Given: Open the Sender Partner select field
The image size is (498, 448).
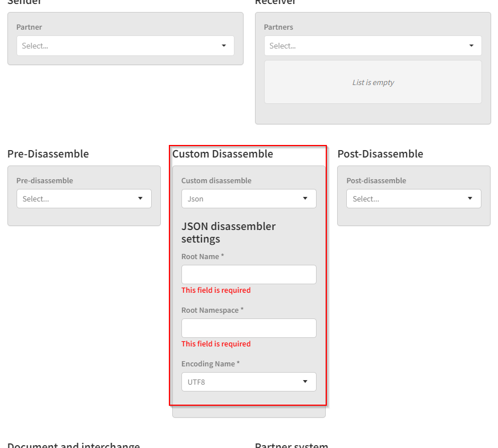Looking at the screenshot, I should point(114,46).
